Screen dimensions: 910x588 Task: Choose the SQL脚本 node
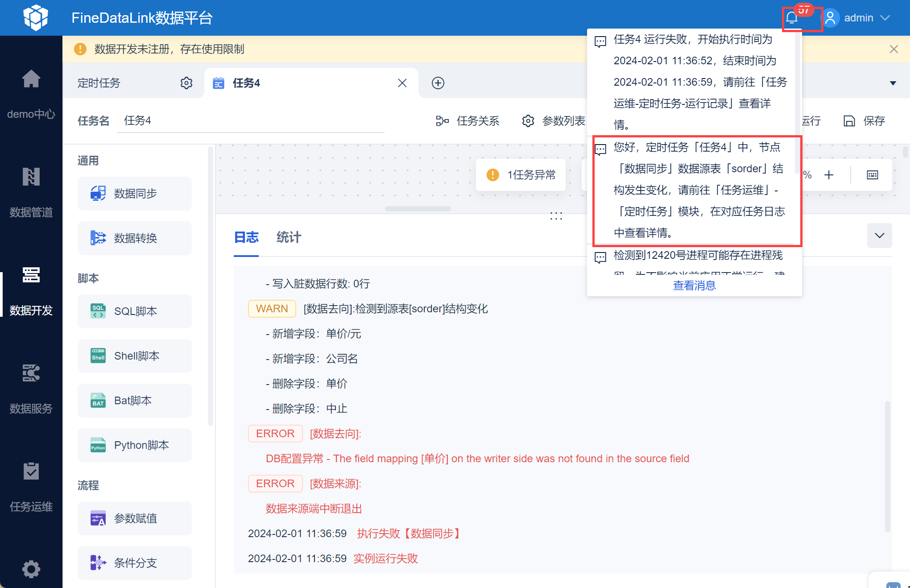pos(135,311)
